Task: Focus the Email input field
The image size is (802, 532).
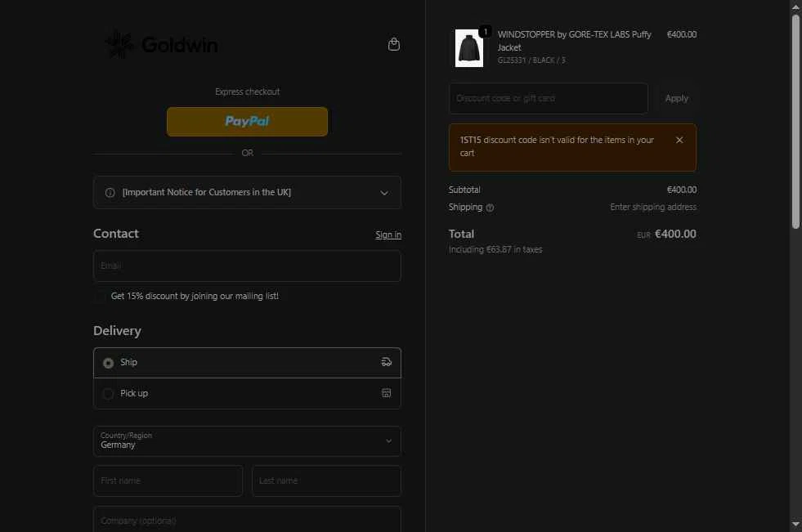Action: [x=247, y=266]
